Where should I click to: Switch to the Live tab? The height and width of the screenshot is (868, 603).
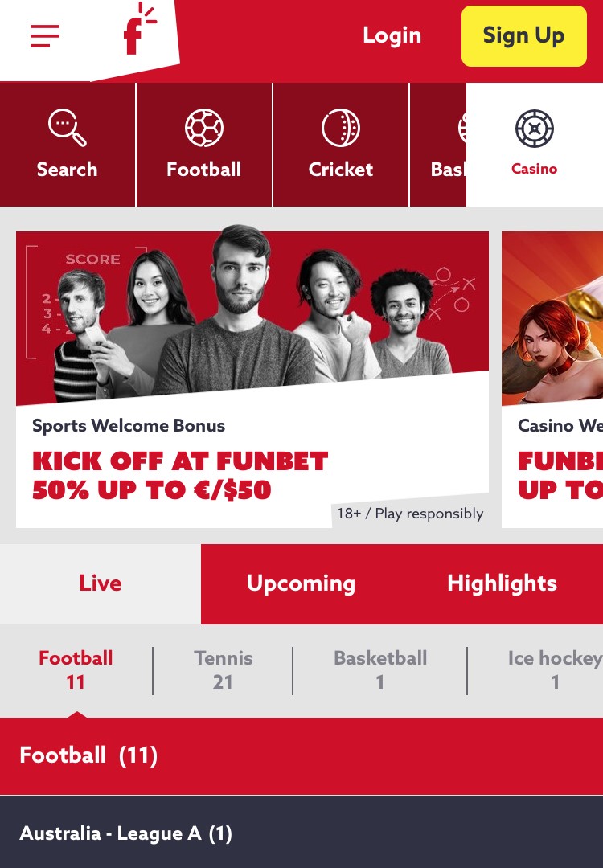[x=100, y=584]
